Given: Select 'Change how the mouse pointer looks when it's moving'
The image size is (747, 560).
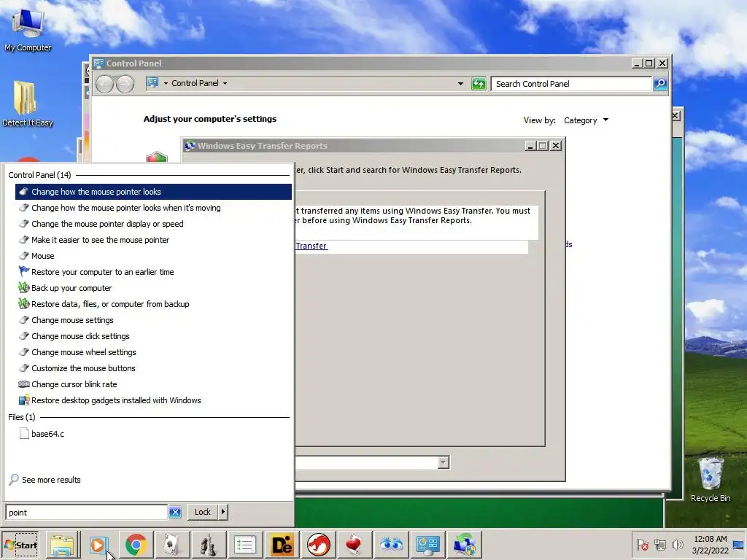Looking at the screenshot, I should coord(153,208).
